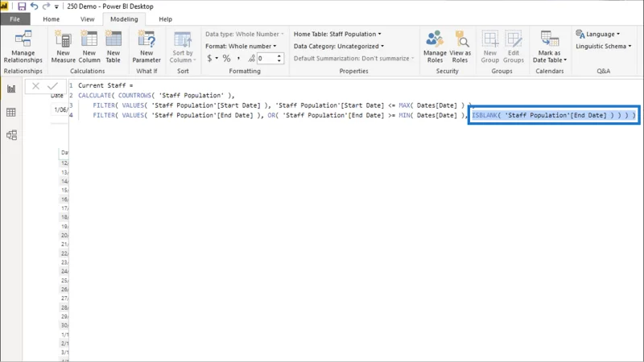This screenshot has height=362, width=644.
Task: Switch to the View ribbon tab
Action: [x=87, y=19]
